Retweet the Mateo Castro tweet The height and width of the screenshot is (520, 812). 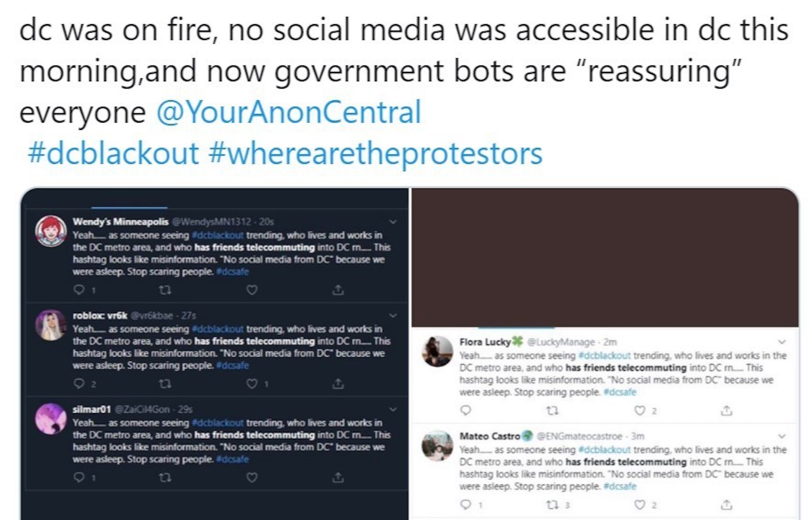tap(552, 504)
